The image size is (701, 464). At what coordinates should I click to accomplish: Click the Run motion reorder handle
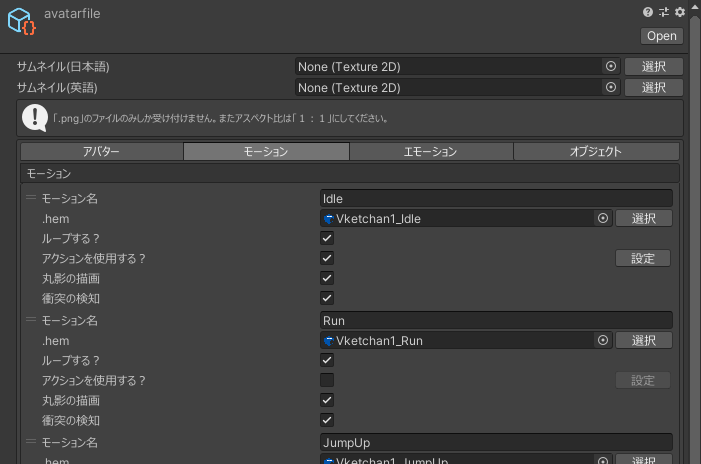31,319
